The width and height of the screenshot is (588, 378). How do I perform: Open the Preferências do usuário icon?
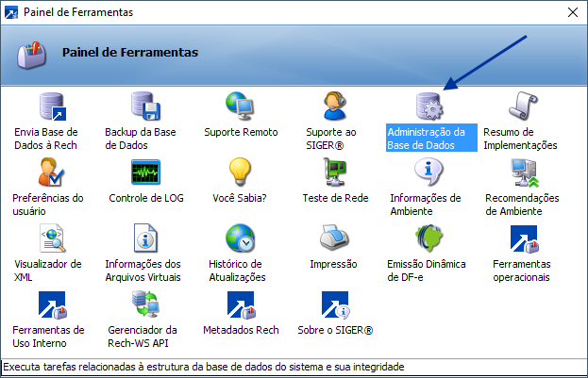click(x=51, y=173)
